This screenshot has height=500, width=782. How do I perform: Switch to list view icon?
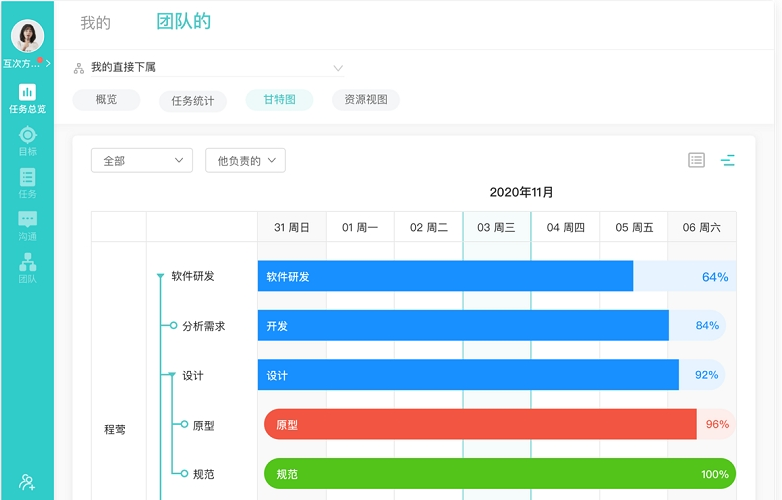tap(697, 160)
